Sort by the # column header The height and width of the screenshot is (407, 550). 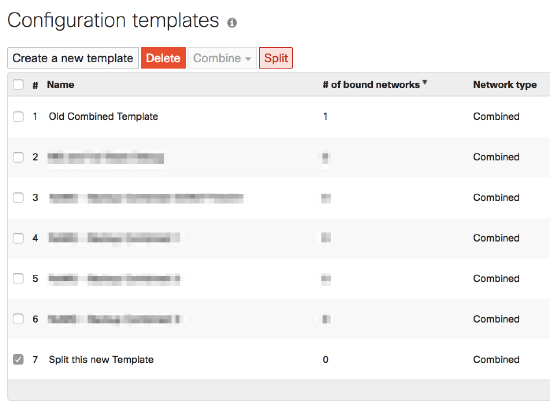pyautogui.click(x=35, y=85)
